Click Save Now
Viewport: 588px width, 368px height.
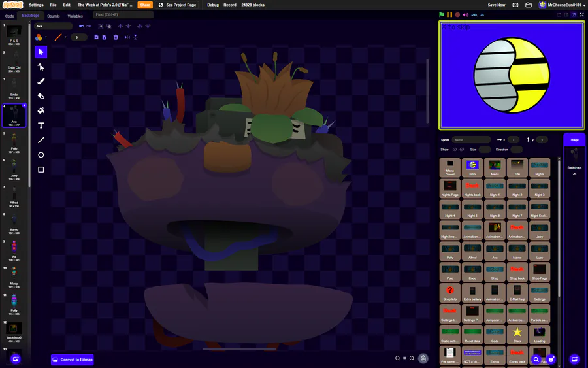[x=497, y=5]
